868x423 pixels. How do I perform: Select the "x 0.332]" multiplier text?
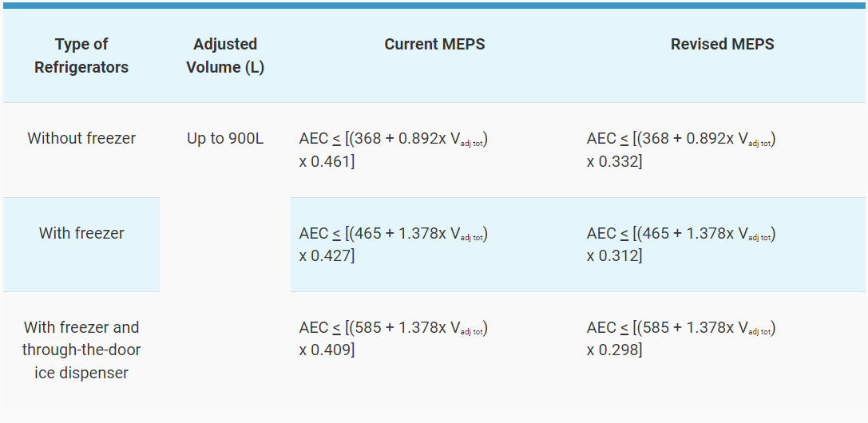[615, 162]
